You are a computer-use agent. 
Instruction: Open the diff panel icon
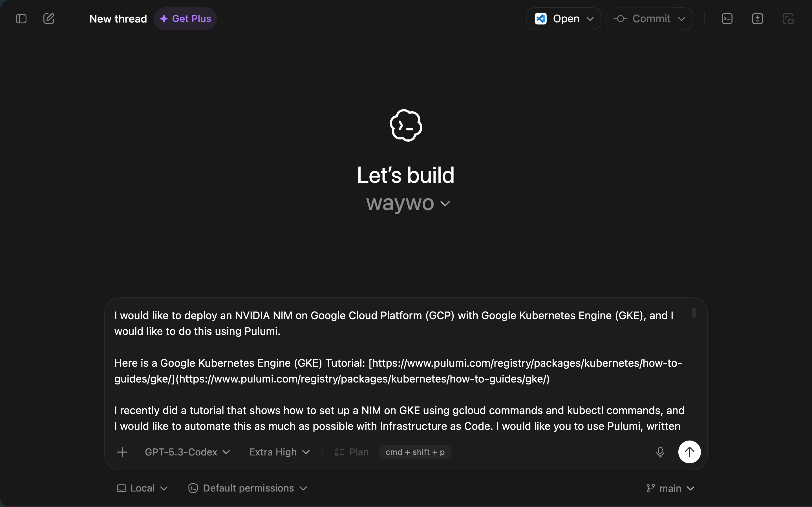tap(757, 19)
